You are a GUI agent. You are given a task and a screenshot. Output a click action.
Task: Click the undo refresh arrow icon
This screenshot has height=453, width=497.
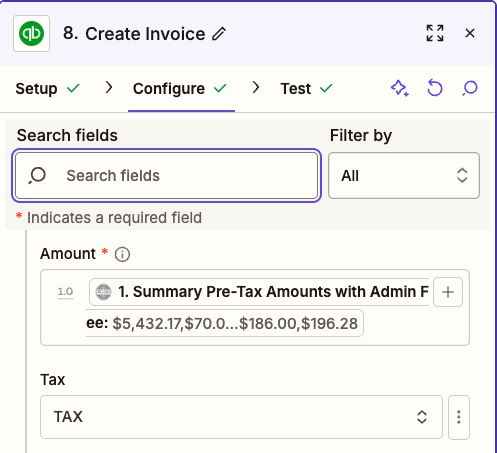click(435, 88)
